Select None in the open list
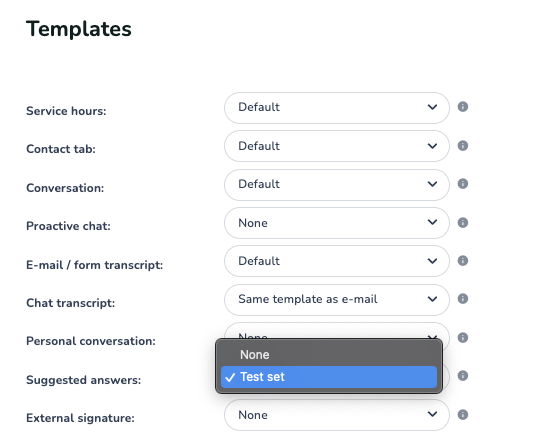555x448 pixels. [329, 355]
